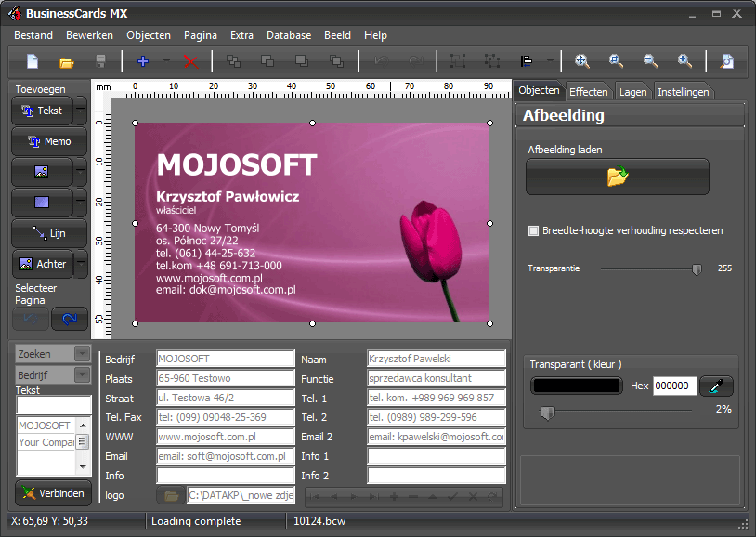Add a page with the blue plus icon

click(x=143, y=61)
